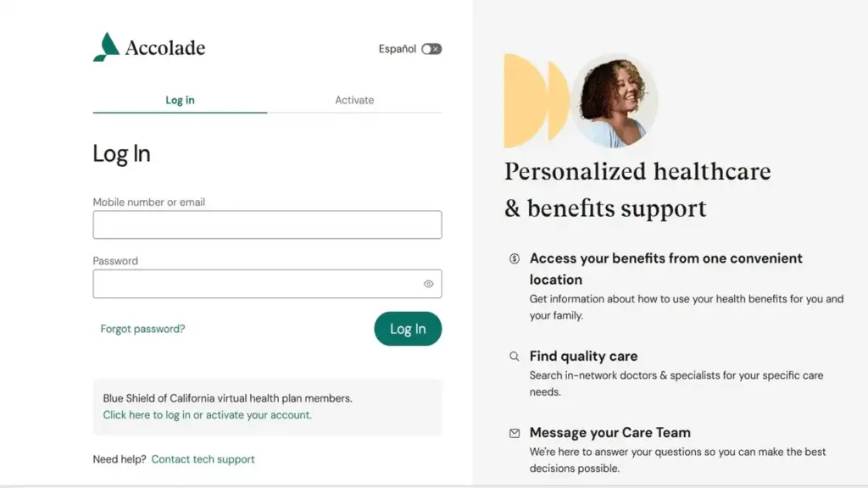This screenshot has height=488, width=868.
Task: Open Blue Shield log in or activate link
Action: coord(207,415)
